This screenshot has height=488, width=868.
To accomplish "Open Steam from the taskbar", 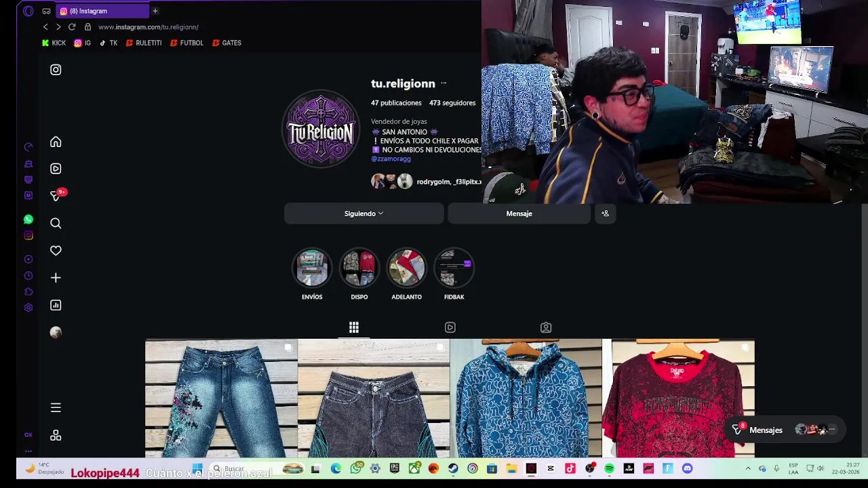I will (x=453, y=468).
